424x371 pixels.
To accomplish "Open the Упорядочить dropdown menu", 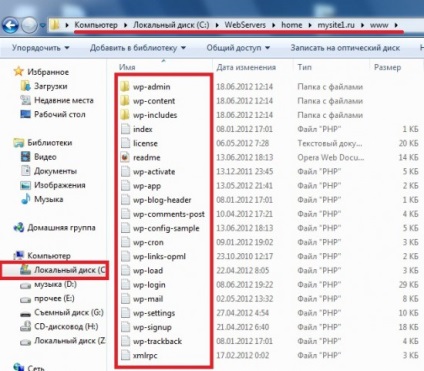I will 41,48.
